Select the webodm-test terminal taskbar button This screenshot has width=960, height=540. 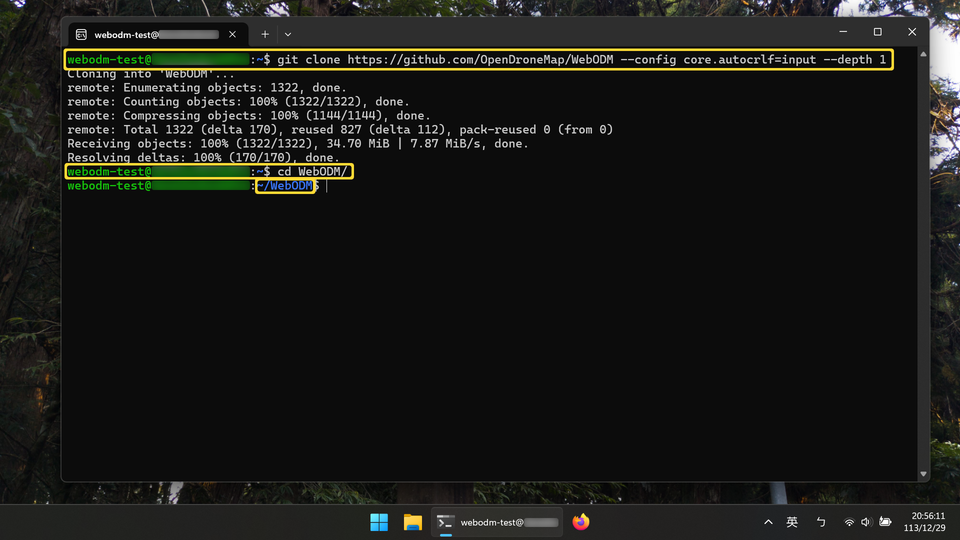click(x=497, y=522)
